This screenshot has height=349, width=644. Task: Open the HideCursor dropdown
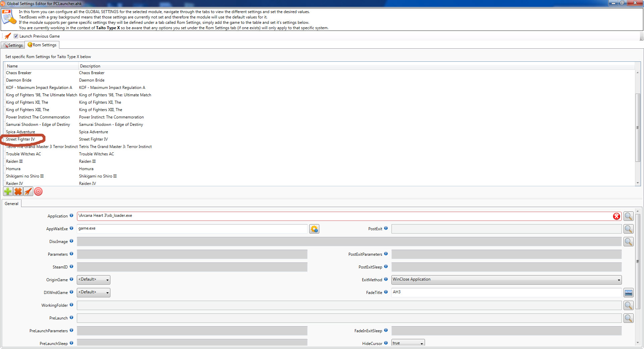(408, 343)
